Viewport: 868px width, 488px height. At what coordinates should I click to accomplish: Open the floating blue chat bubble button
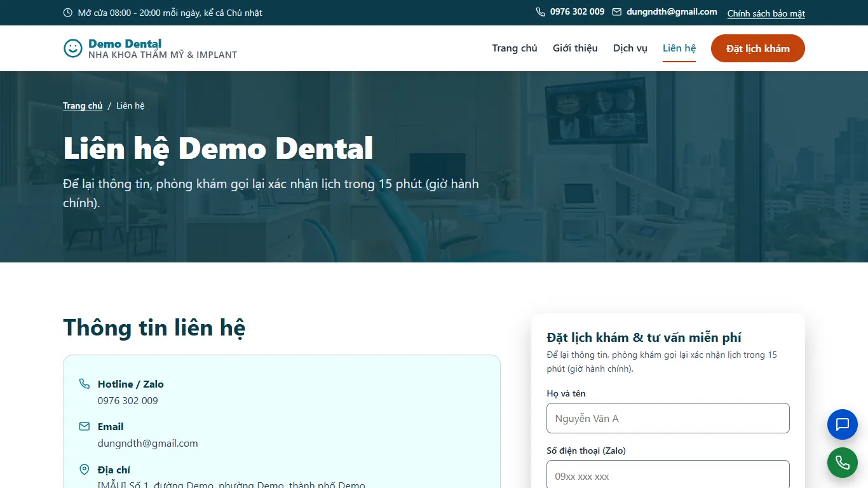(843, 424)
